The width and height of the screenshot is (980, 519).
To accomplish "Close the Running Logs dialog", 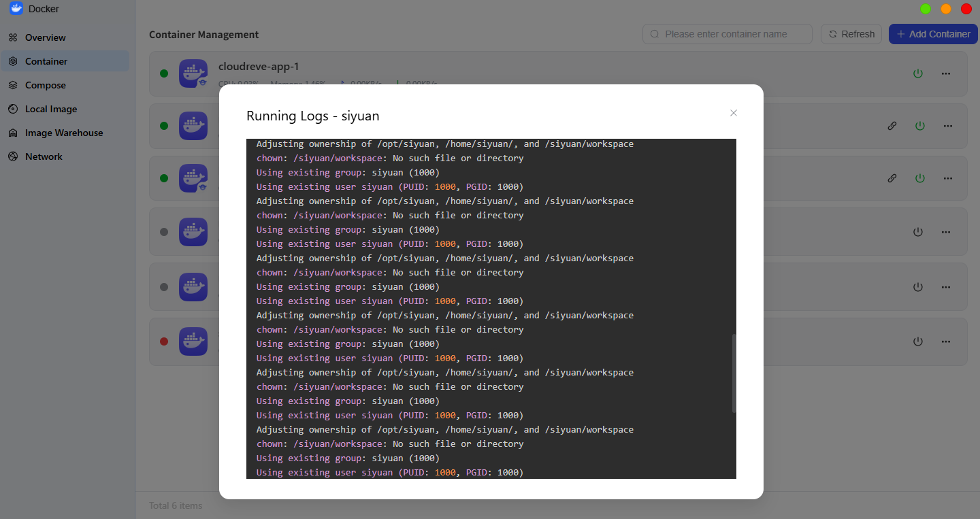I will click(x=734, y=113).
